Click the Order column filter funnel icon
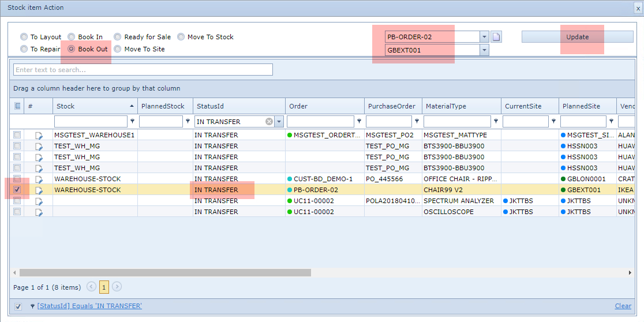This screenshot has height=322, width=644. (359, 122)
